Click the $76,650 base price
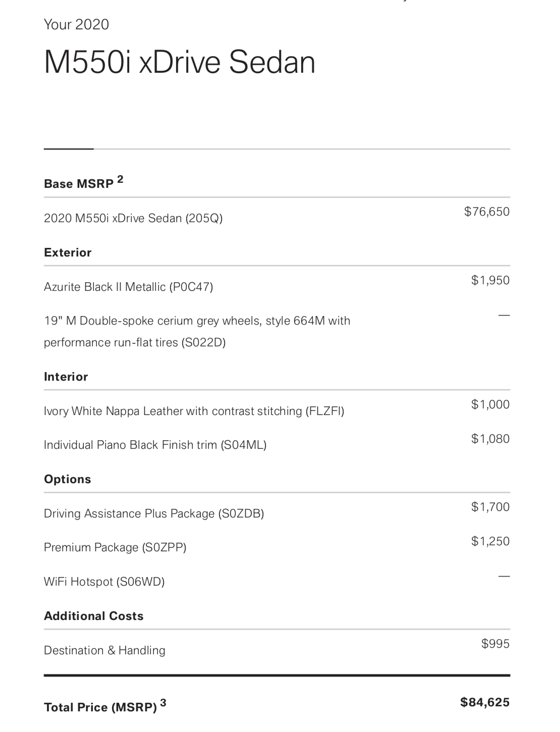Viewport: 560px width, 732px height. [x=486, y=212]
